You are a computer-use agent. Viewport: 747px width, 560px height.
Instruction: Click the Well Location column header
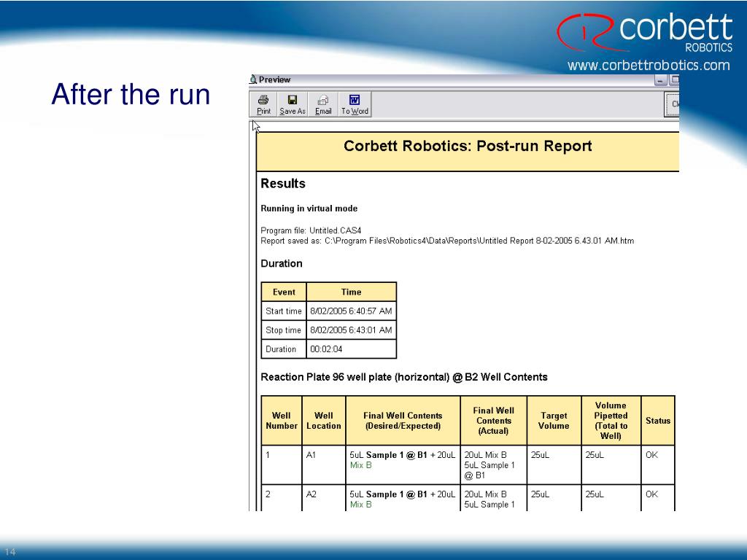pyautogui.click(x=323, y=421)
